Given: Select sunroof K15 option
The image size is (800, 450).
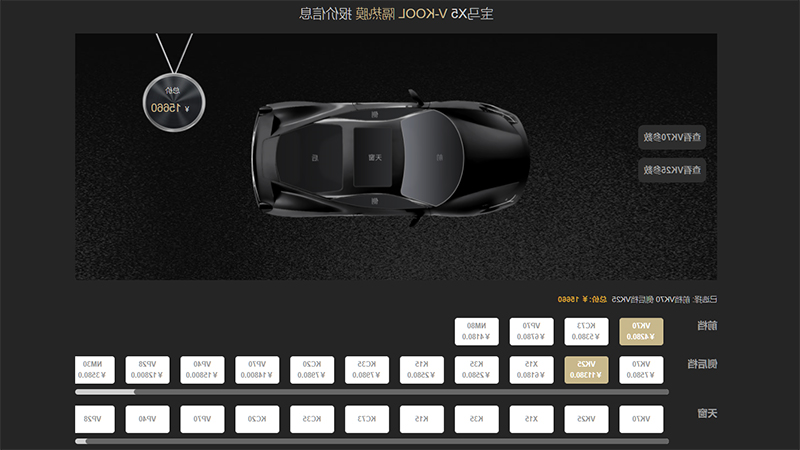Looking at the screenshot, I should [x=421, y=419].
